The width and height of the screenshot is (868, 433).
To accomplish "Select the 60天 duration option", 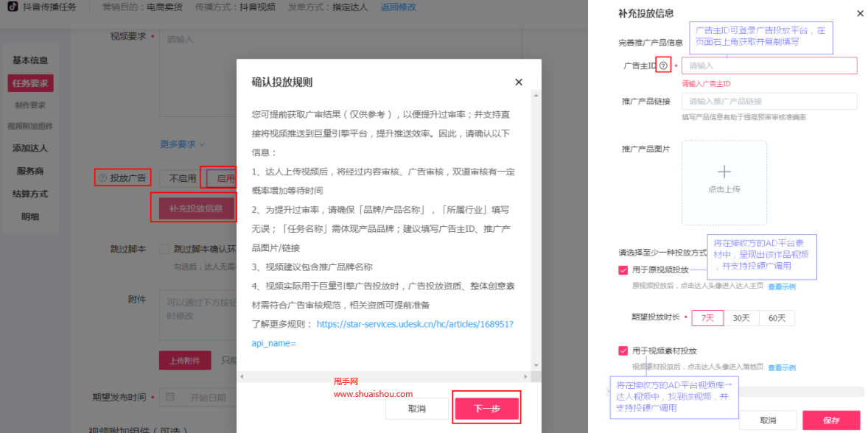I will [x=777, y=318].
